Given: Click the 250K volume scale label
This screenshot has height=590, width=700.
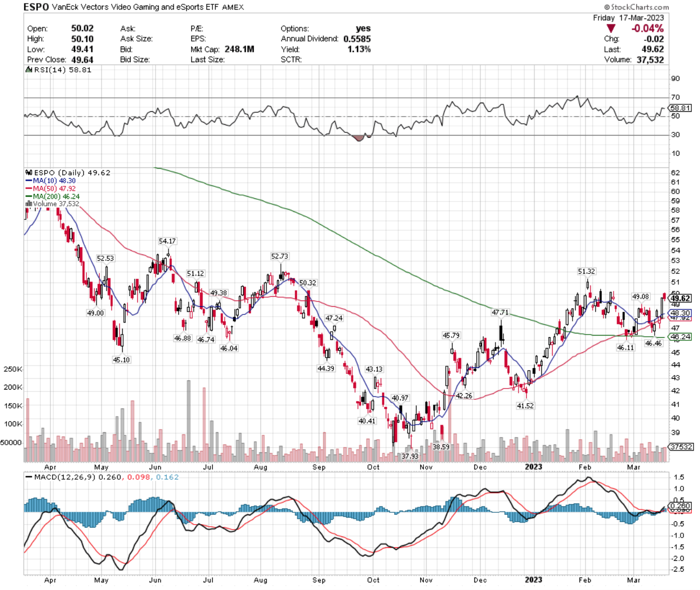Looking at the screenshot, I should pyautogui.click(x=13, y=369).
